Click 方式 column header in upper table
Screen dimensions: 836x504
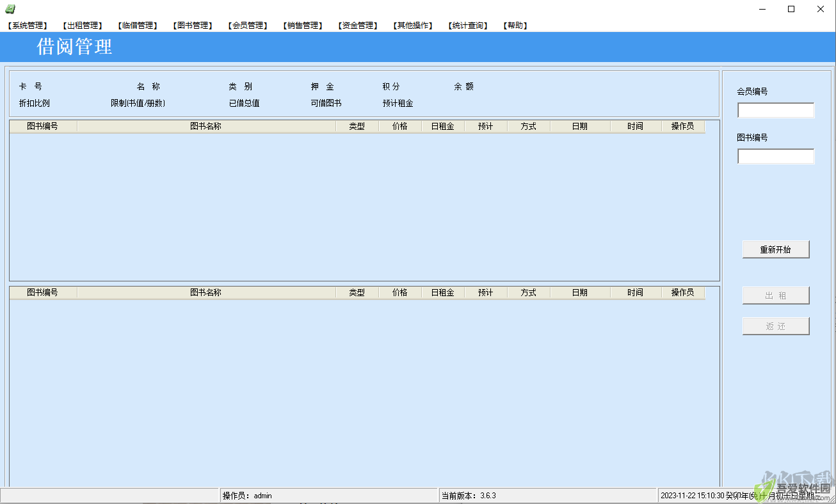click(x=529, y=127)
